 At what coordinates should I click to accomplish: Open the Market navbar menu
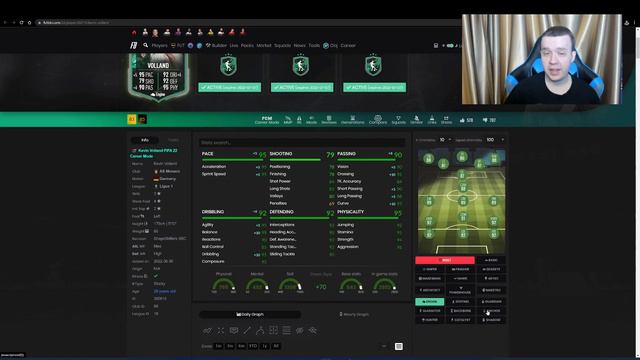coord(264,45)
